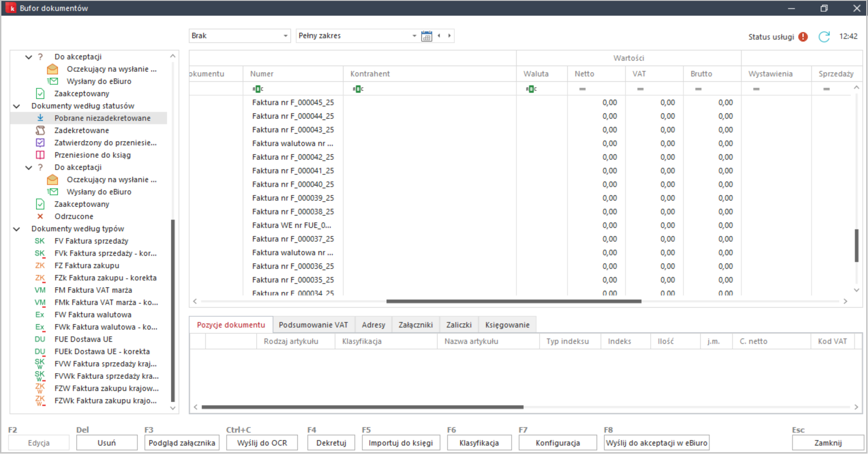Open the calendar date picker icon
The height and width of the screenshot is (454, 868).
[426, 36]
